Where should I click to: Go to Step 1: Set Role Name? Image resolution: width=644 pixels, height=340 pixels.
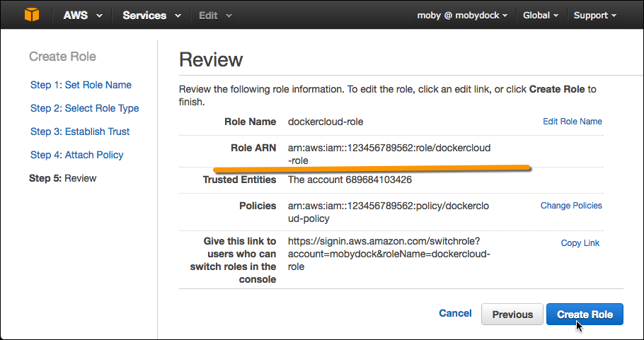(x=81, y=85)
